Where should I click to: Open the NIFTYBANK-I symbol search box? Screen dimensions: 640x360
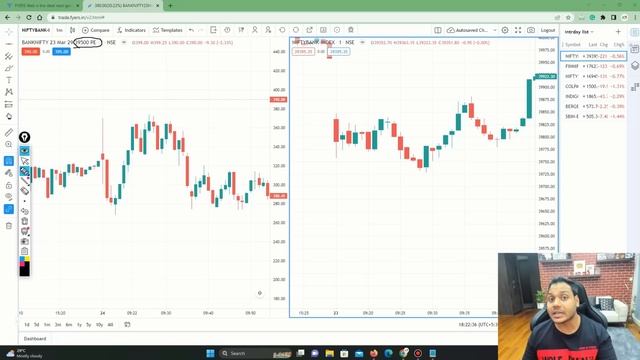pos(36,30)
